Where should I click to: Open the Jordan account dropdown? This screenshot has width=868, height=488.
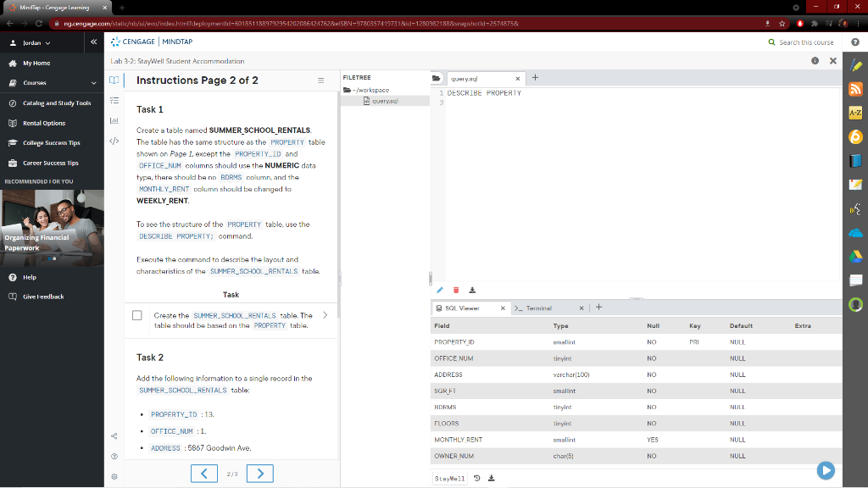coord(32,41)
